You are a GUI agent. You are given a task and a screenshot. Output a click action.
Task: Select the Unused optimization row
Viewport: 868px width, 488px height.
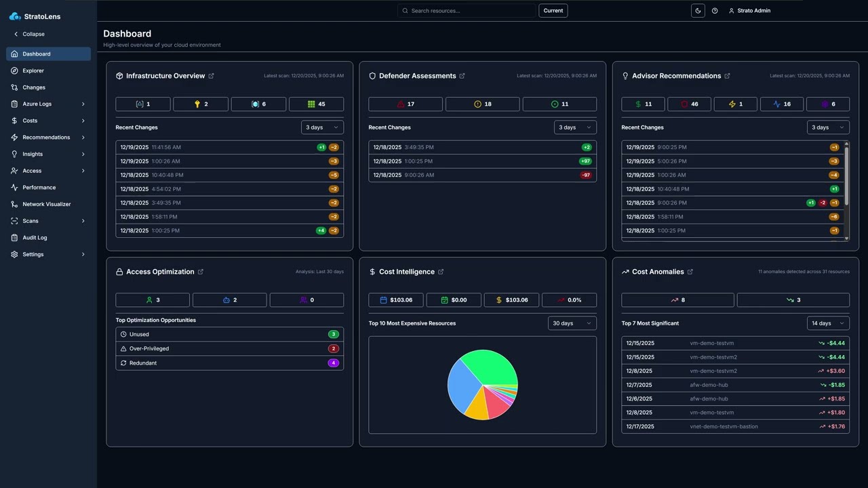[230, 334]
